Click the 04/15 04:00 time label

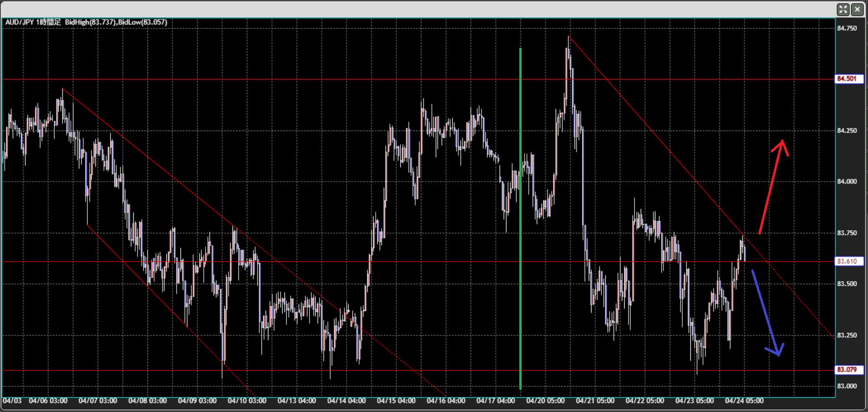396,401
